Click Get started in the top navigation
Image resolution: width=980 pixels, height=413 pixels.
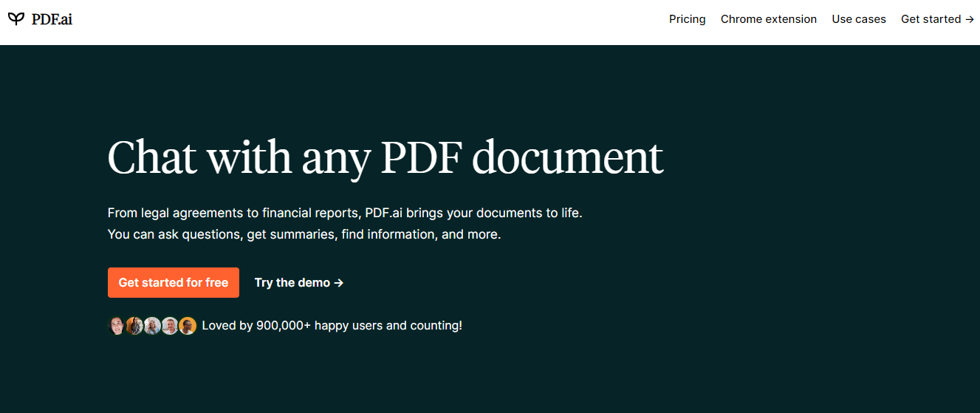937,19
